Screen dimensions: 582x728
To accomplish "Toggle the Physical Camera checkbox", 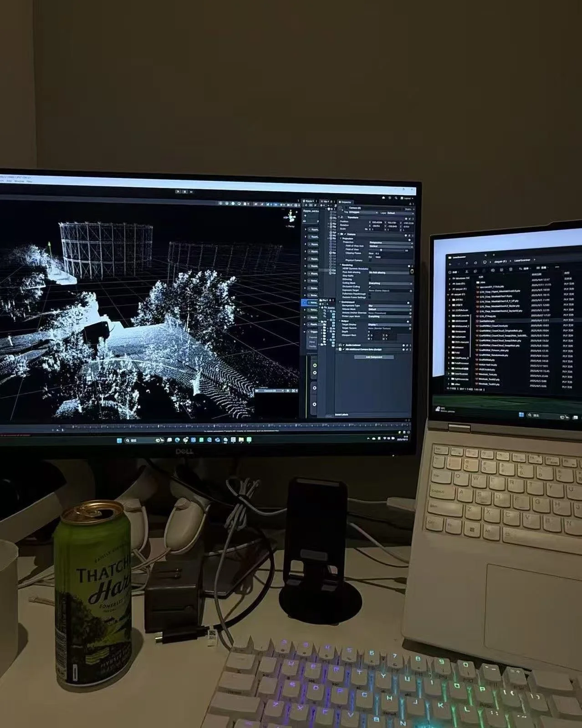I will 370,260.
